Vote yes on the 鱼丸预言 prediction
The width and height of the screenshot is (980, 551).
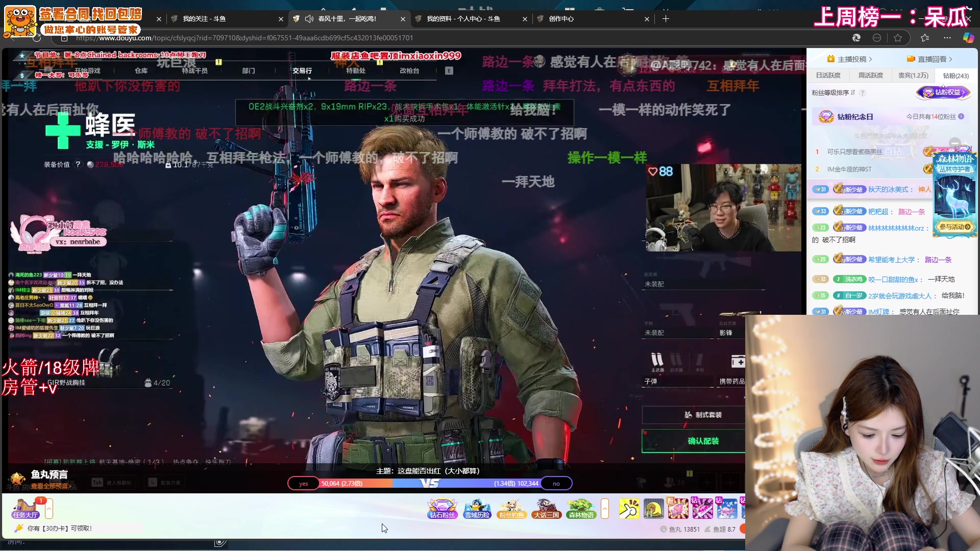pos(304,484)
